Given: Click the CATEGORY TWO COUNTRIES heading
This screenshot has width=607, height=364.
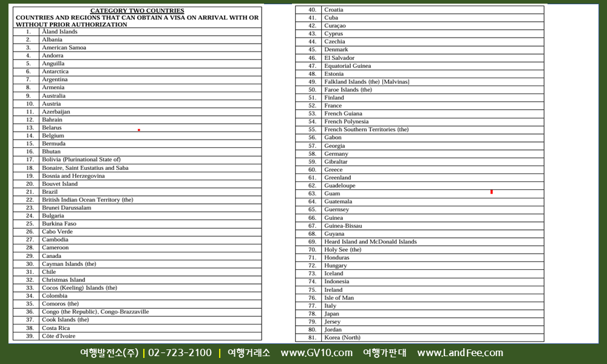Looking at the screenshot, I should pos(137,10).
